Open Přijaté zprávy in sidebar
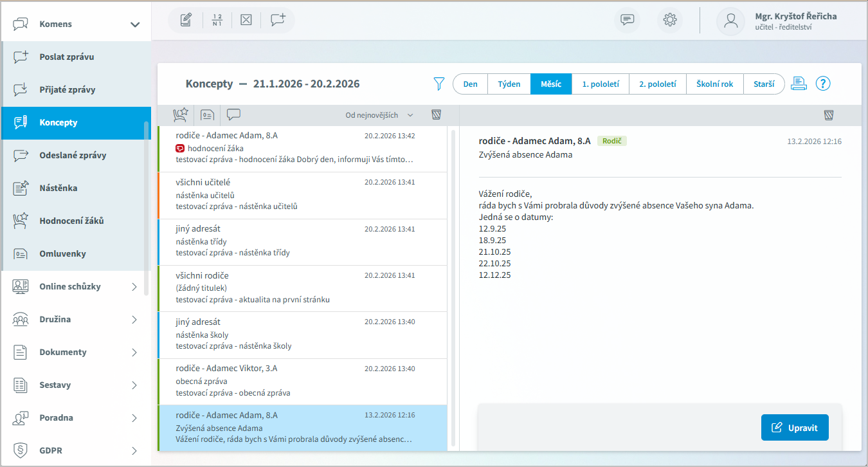Viewport: 868px width, 467px height. [x=68, y=89]
